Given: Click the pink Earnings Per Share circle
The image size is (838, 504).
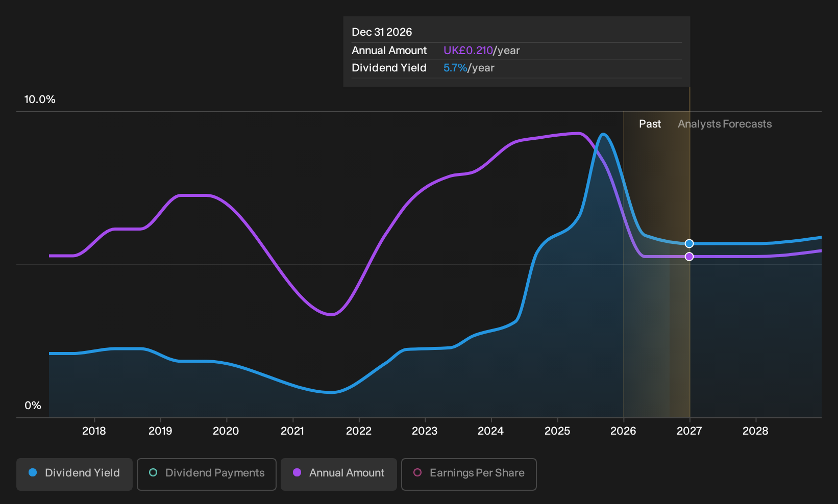Looking at the screenshot, I should pos(417,473).
